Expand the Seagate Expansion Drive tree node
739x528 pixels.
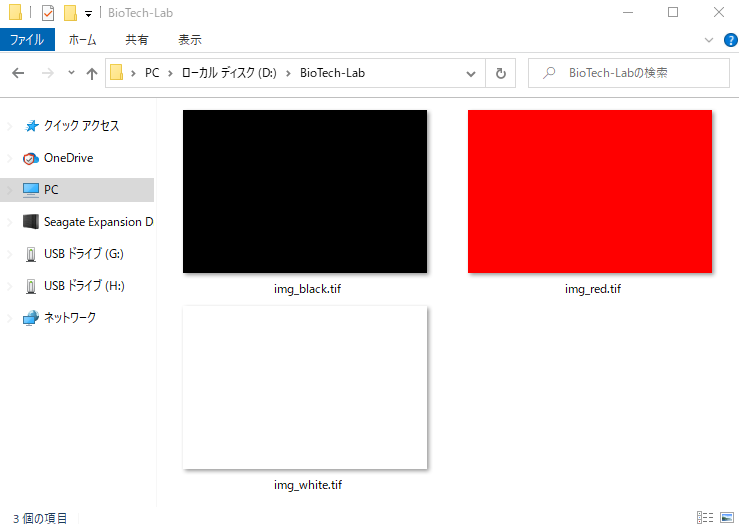[9, 222]
